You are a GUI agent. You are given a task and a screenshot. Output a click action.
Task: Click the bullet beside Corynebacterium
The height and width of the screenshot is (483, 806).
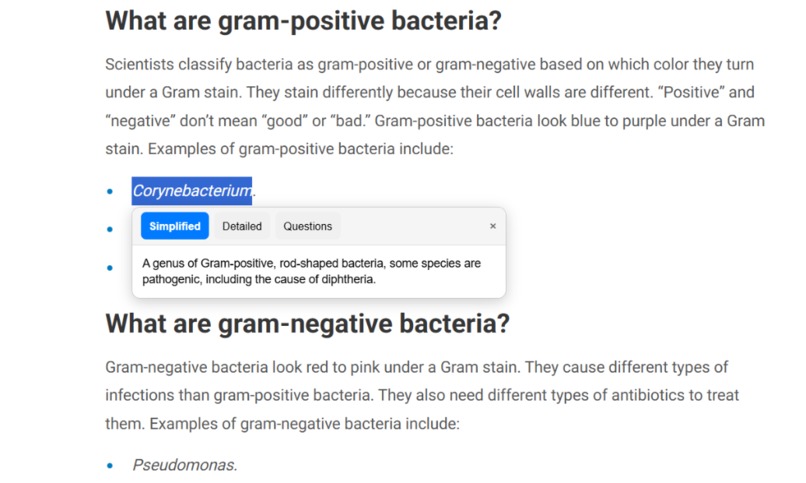[109, 192]
